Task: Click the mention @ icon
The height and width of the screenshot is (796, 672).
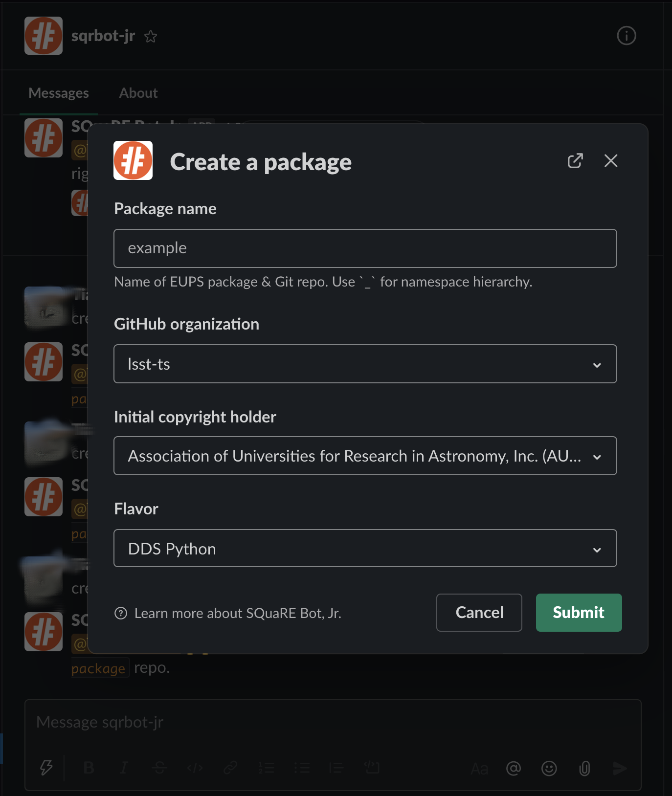Action: [514, 768]
